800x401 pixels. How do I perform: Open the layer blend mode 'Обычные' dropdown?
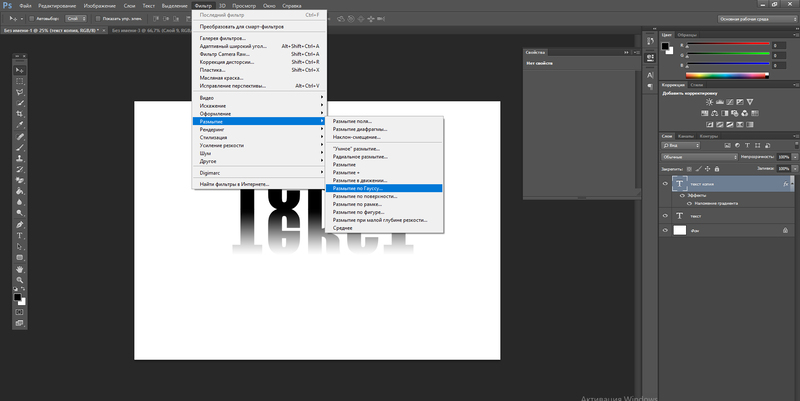[x=696, y=157]
